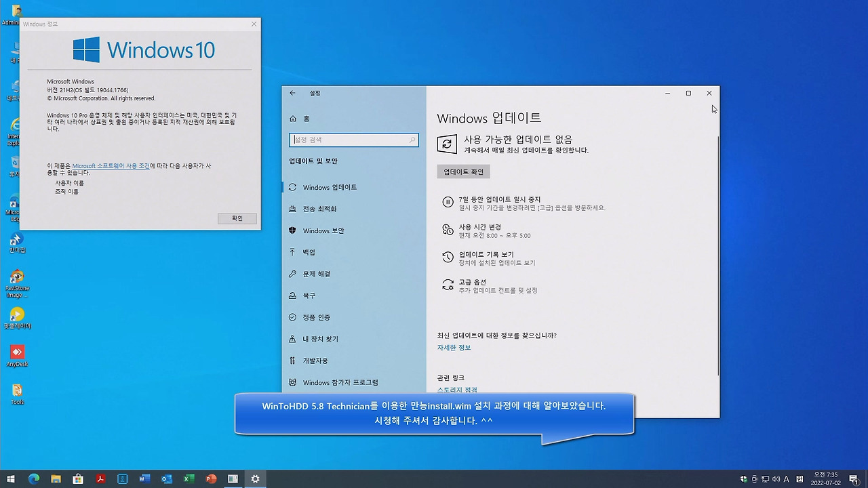Open the 자세한 정보 link

pyautogui.click(x=454, y=348)
